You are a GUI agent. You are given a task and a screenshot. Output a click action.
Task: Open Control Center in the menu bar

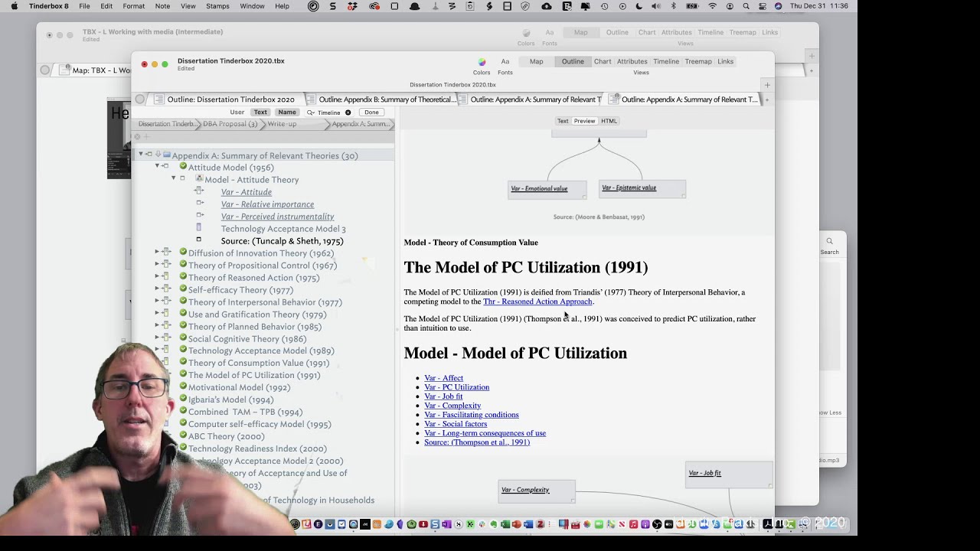click(762, 6)
